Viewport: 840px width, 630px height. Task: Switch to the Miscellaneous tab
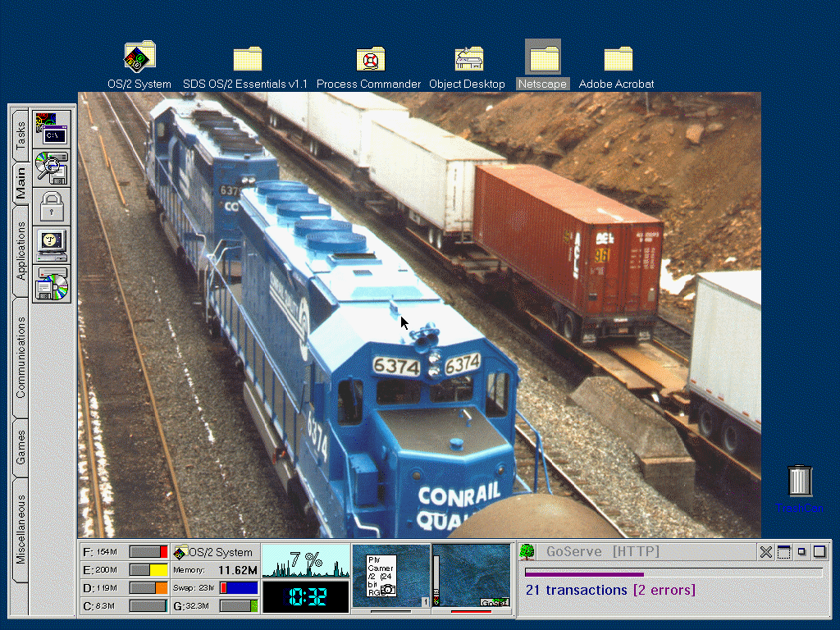(21, 530)
